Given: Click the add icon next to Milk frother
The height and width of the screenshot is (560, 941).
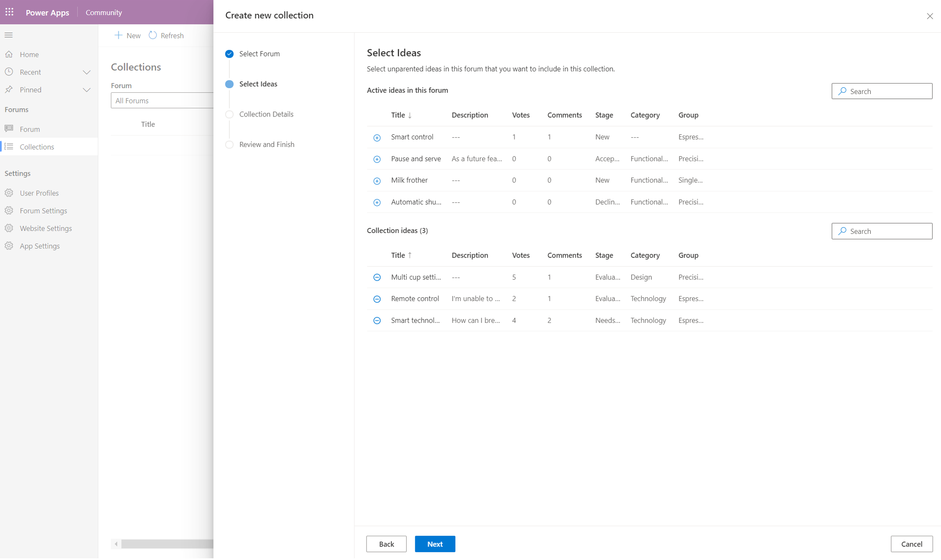Looking at the screenshot, I should click(377, 181).
